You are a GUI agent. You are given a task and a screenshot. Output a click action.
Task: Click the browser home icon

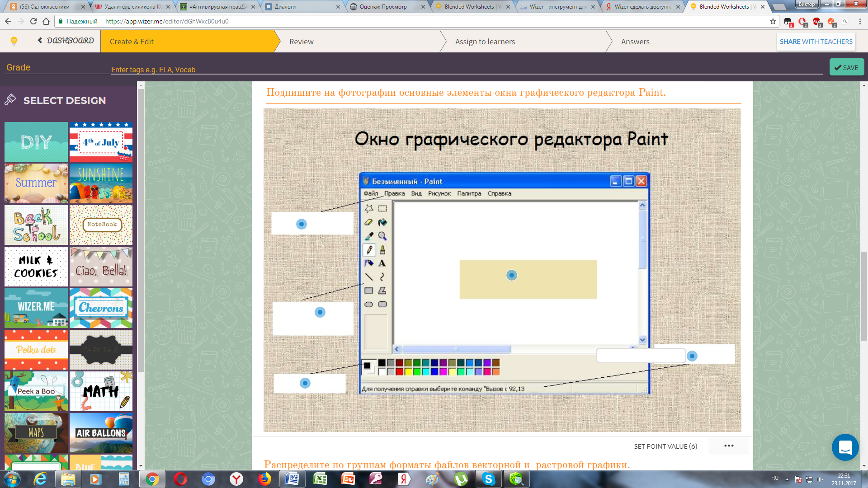pos(46,21)
